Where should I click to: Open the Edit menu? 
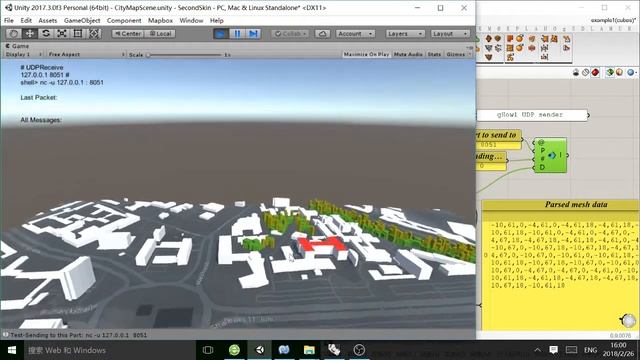pyautogui.click(x=26, y=20)
